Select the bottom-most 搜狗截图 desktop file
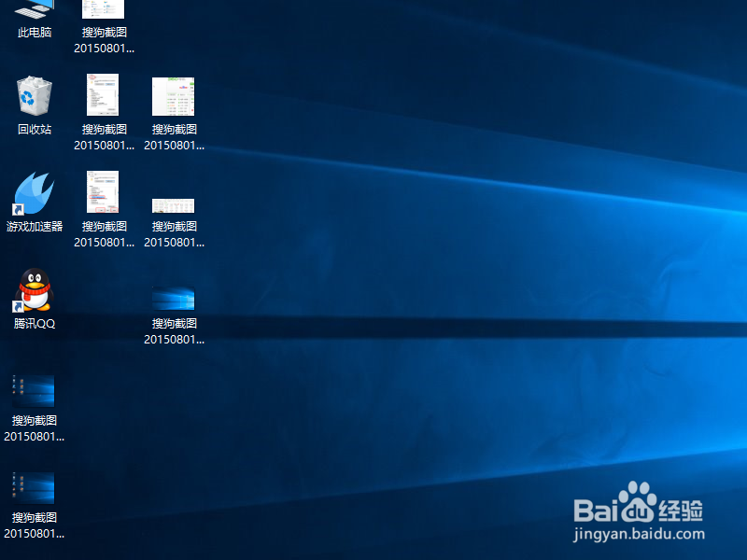This screenshot has height=560, width=747. point(35,506)
